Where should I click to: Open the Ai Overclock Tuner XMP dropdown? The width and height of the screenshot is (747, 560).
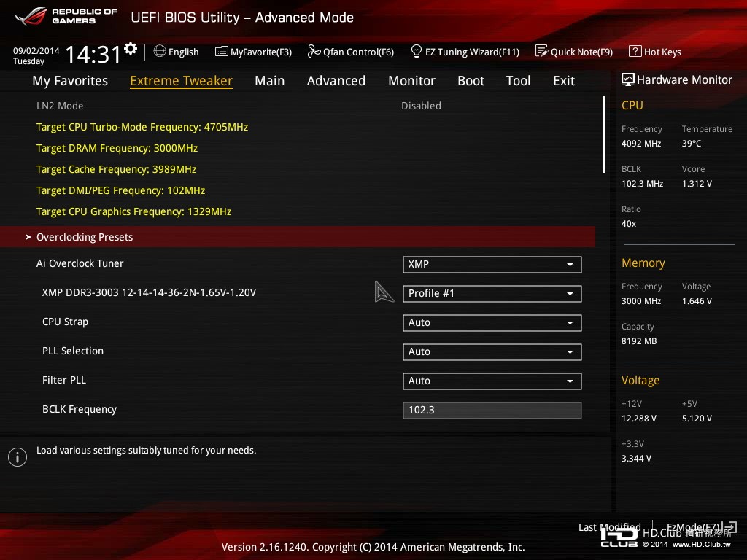[x=492, y=264]
